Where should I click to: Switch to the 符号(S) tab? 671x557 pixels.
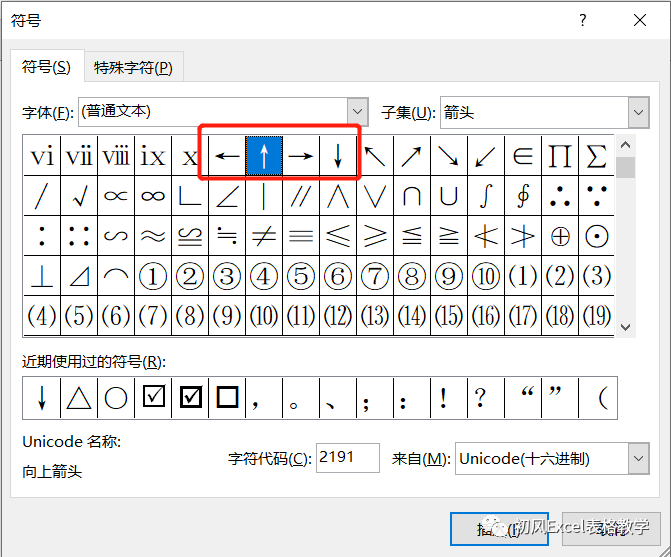pyautogui.click(x=46, y=67)
